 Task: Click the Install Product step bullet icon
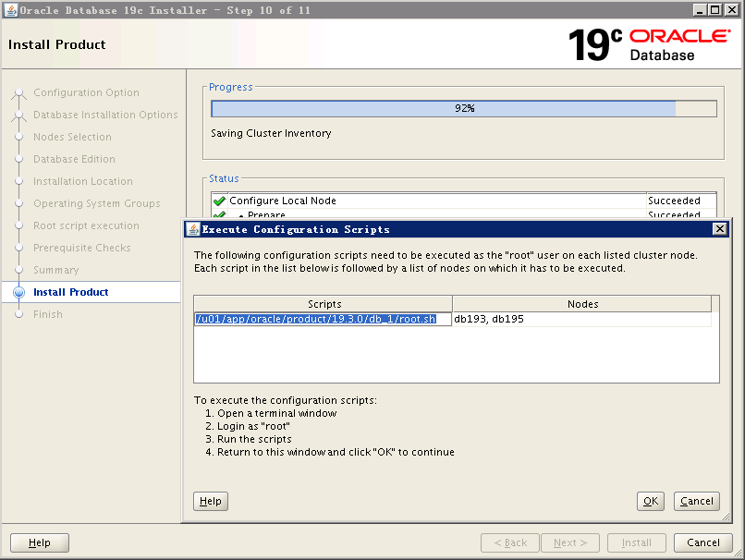point(19,292)
